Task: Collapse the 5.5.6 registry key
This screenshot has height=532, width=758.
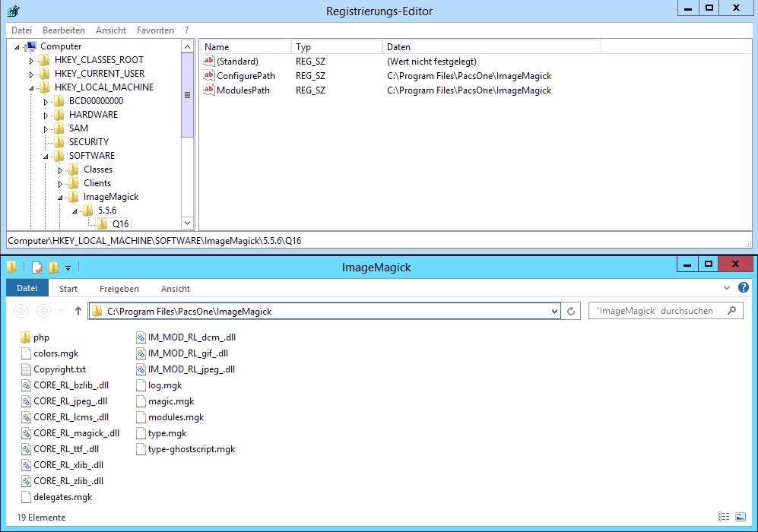Action: coord(75,211)
